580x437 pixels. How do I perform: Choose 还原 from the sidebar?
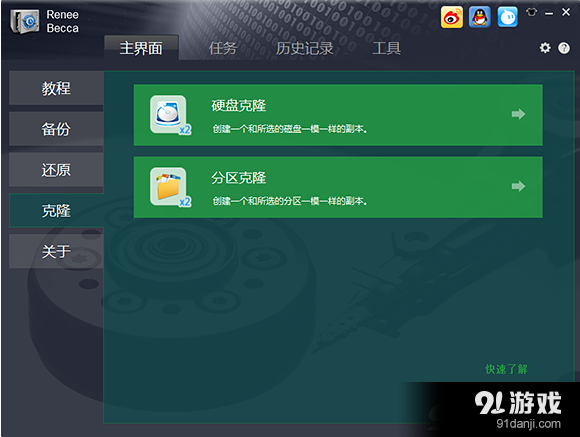(56, 170)
